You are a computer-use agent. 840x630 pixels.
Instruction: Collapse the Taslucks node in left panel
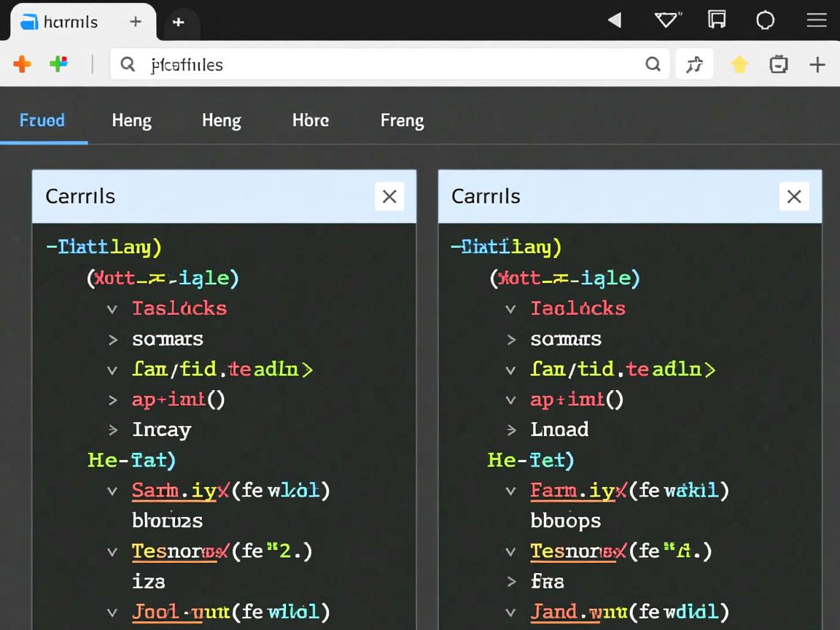pyautogui.click(x=112, y=308)
